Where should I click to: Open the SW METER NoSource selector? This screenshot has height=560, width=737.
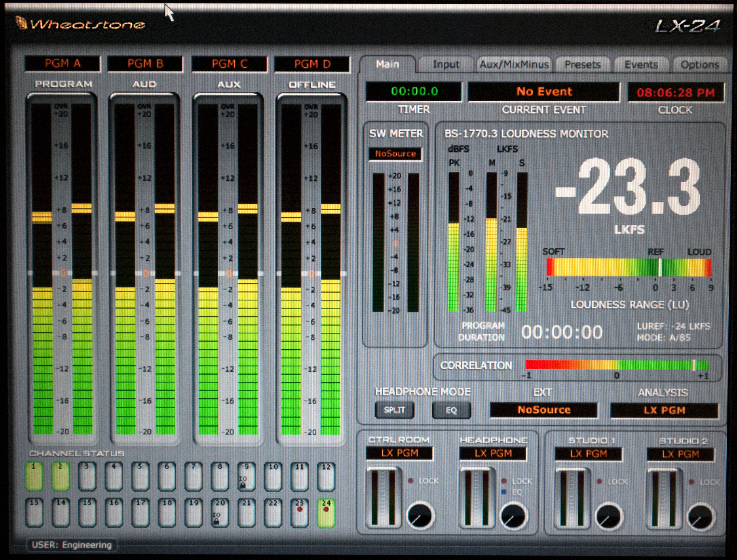point(396,154)
